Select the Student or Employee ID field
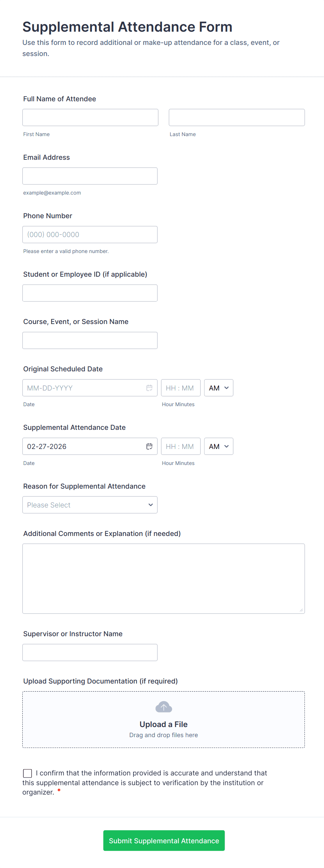The height and width of the screenshot is (868, 324). [x=90, y=293]
